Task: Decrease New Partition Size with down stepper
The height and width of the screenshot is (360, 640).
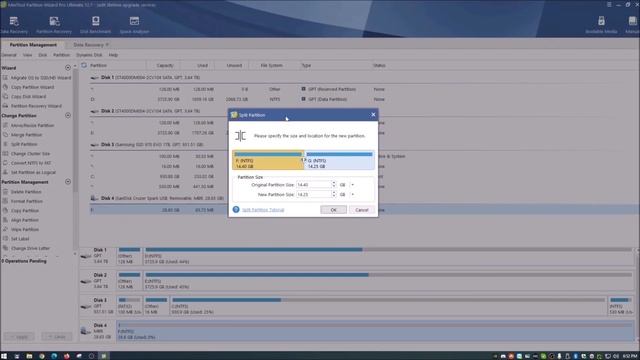Action: coord(333,196)
